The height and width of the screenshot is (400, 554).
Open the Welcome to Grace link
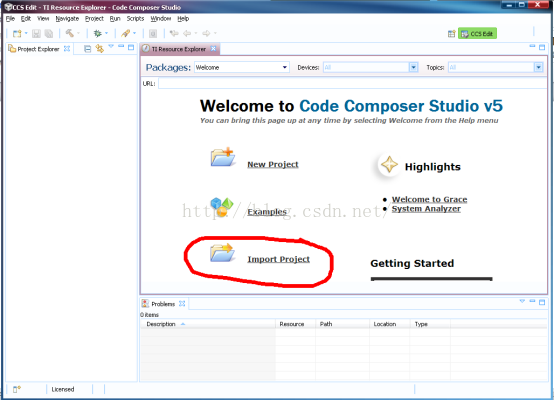(x=429, y=199)
